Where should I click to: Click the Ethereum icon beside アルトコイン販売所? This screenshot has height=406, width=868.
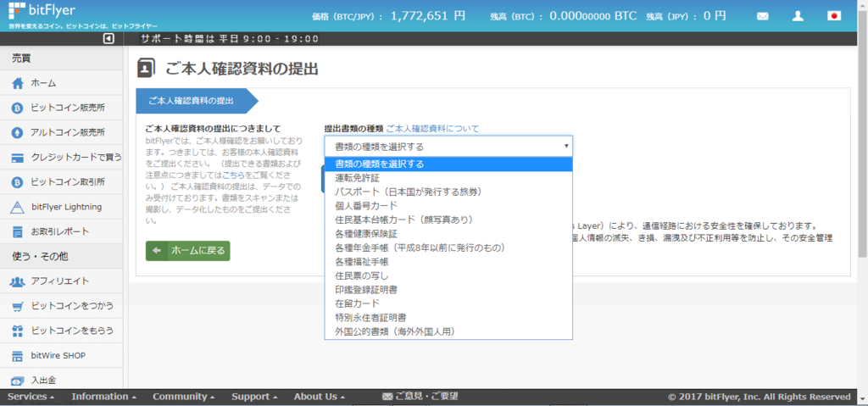click(x=18, y=133)
